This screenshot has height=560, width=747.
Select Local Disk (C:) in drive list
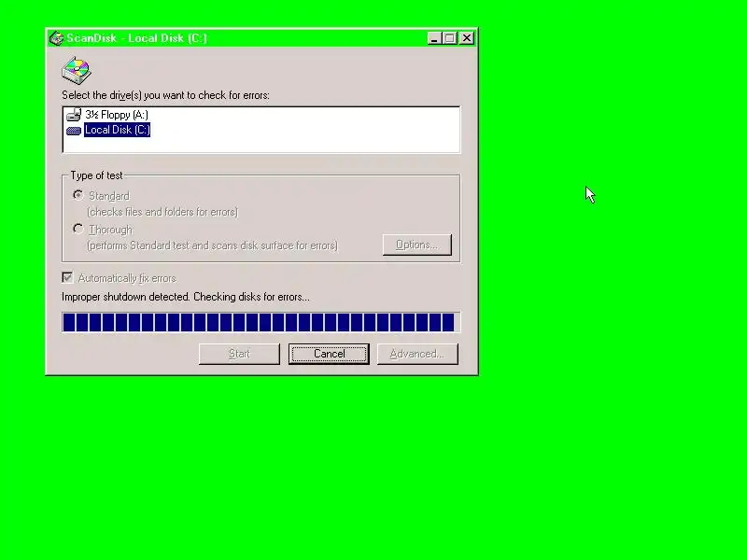click(118, 130)
